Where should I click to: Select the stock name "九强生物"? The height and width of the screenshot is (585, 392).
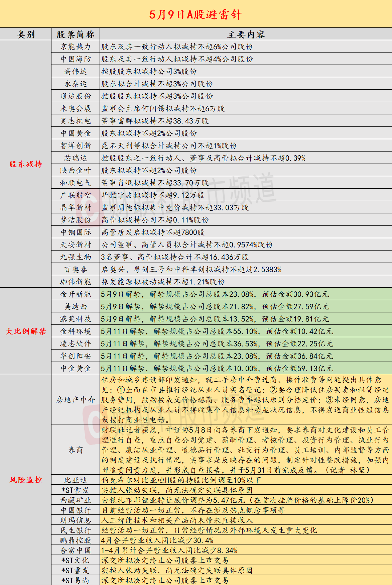pyautogui.click(x=76, y=257)
